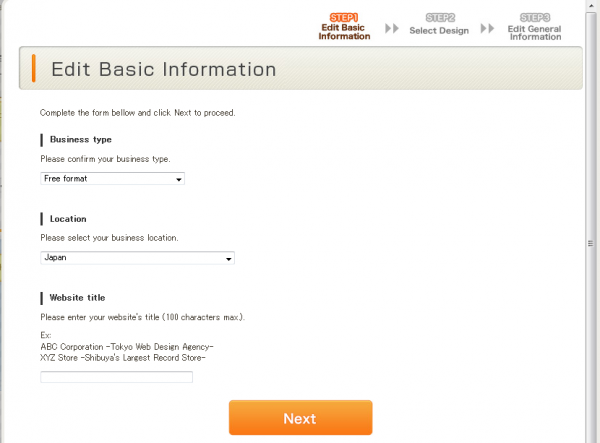
Task: Click the marker bar beside Business type
Action: pyautogui.click(x=42, y=140)
